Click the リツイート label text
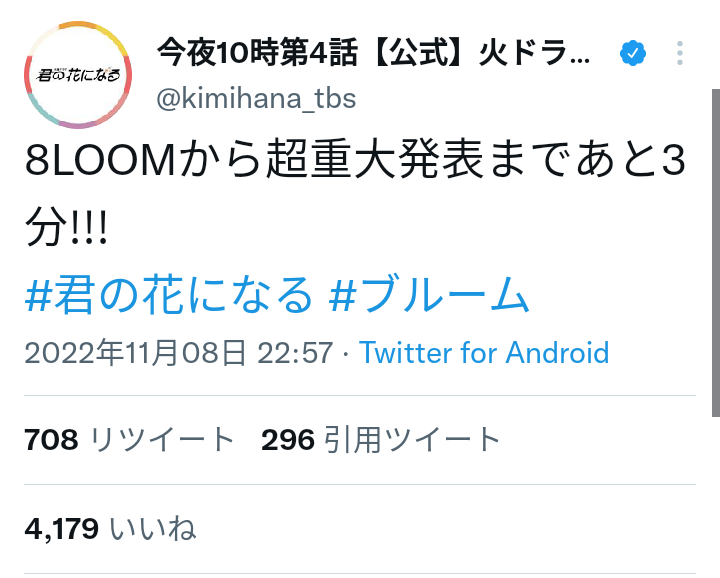Screen dimensions: 720x578 [x=162, y=439]
